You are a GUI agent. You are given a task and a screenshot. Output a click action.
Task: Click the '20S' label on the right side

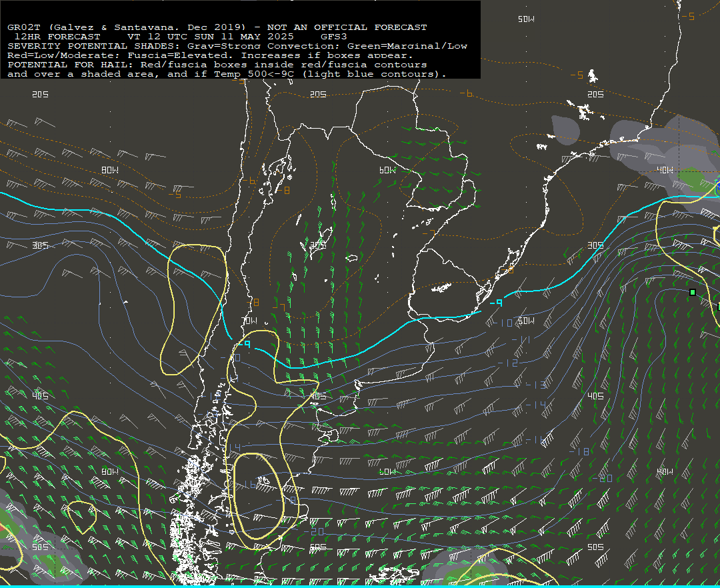click(x=595, y=95)
